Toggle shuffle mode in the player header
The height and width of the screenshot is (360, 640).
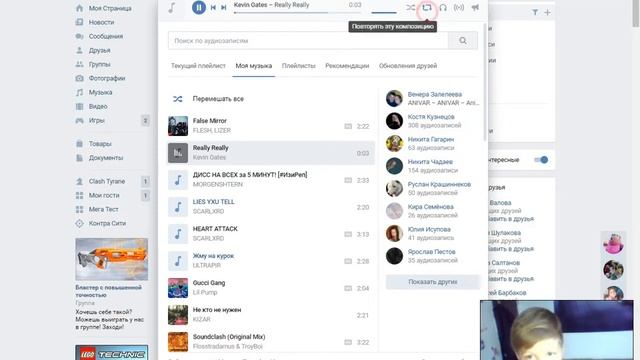click(x=411, y=7)
